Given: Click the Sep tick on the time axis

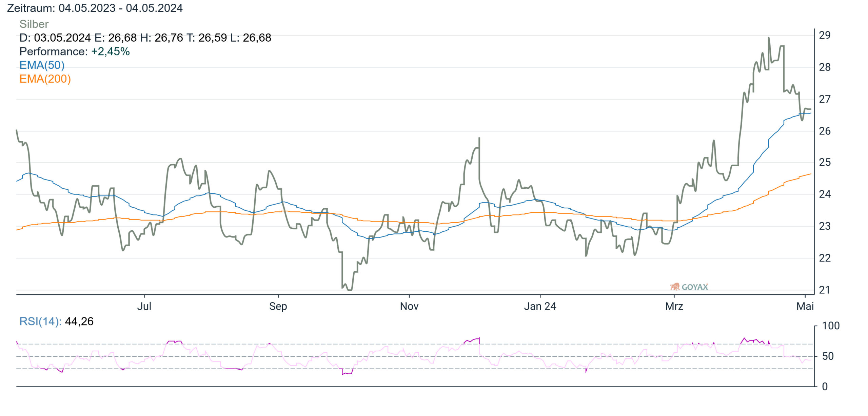Looking at the screenshot, I should pos(278,306).
